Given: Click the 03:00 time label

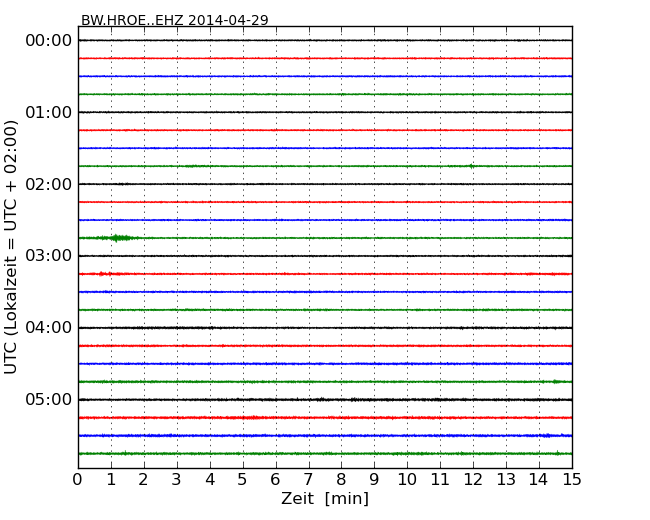Looking at the screenshot, I should [49, 255].
